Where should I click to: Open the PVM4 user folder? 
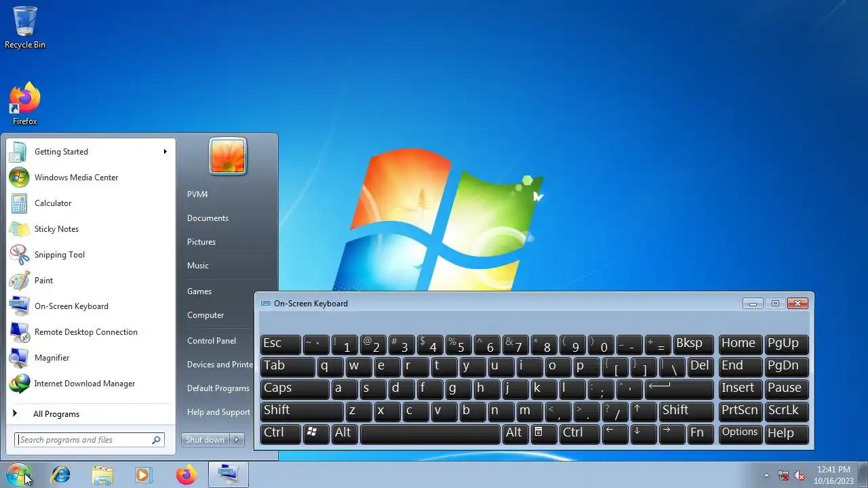(198, 195)
